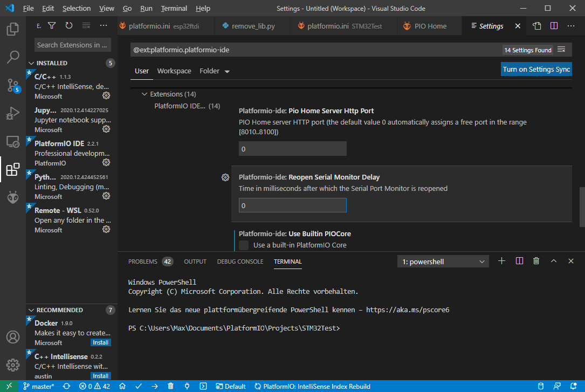Open PlatformIO terminal from status bar
Screen dimensions: 585x392
point(203,386)
